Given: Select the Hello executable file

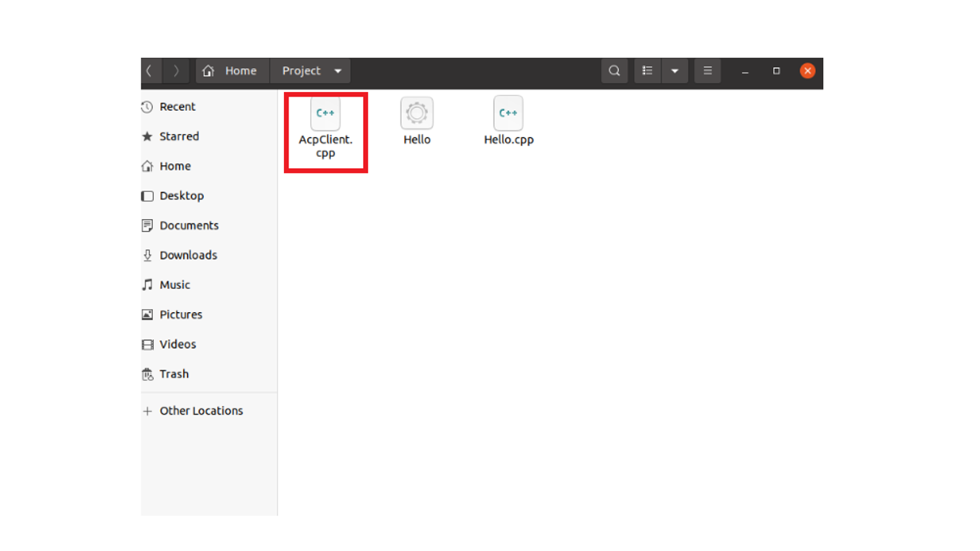Looking at the screenshot, I should click(x=416, y=113).
